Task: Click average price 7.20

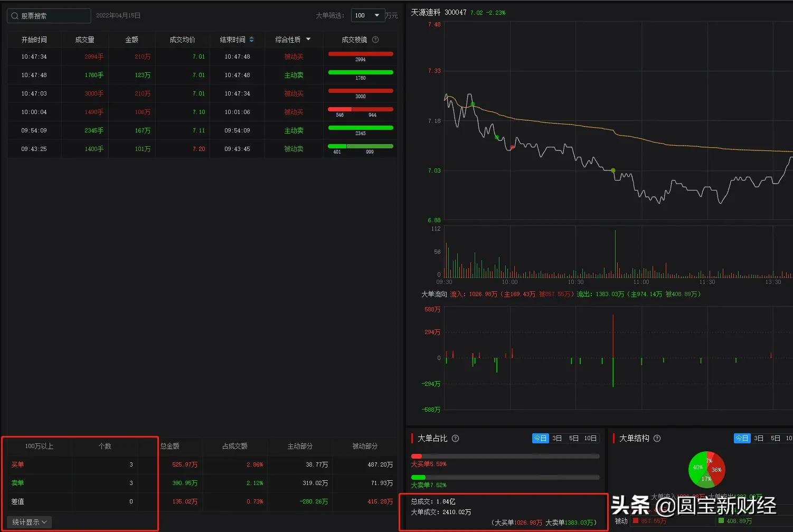Action: click(199, 149)
